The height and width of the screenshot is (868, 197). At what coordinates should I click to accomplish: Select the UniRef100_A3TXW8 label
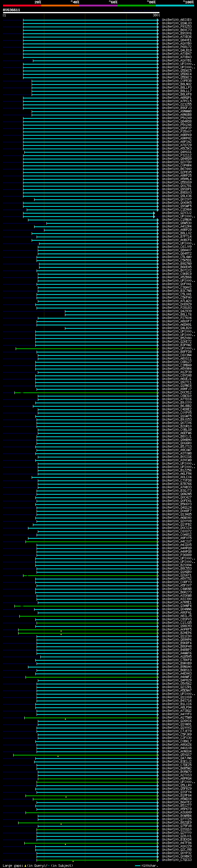tap(176, 453)
